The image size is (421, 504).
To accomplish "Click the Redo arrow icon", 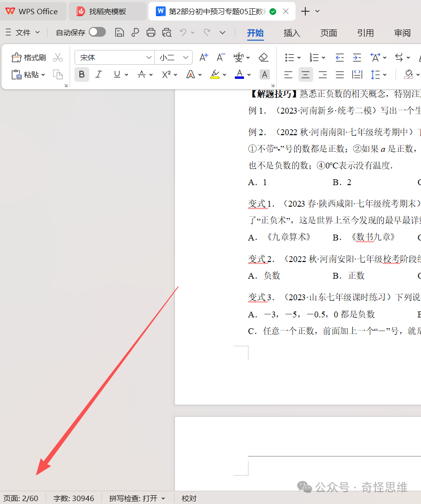I will point(207,32).
